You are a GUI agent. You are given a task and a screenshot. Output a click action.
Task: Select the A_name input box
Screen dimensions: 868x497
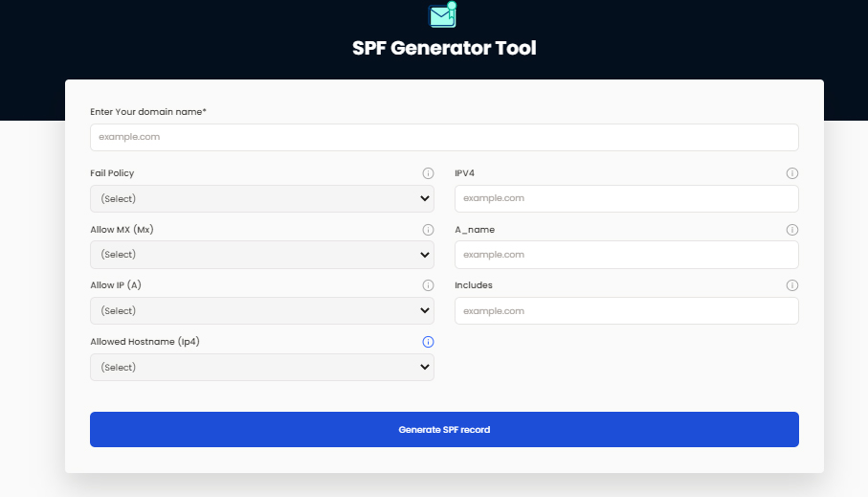627,255
